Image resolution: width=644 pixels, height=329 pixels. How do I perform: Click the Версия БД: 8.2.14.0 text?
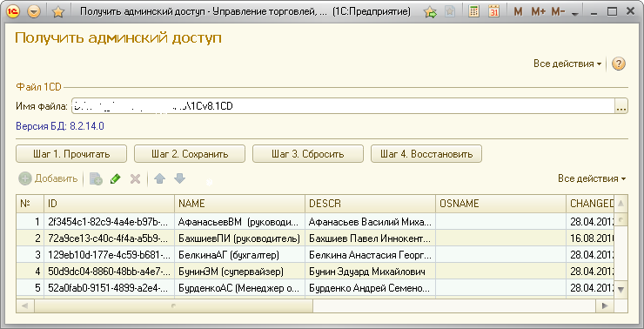click(60, 126)
